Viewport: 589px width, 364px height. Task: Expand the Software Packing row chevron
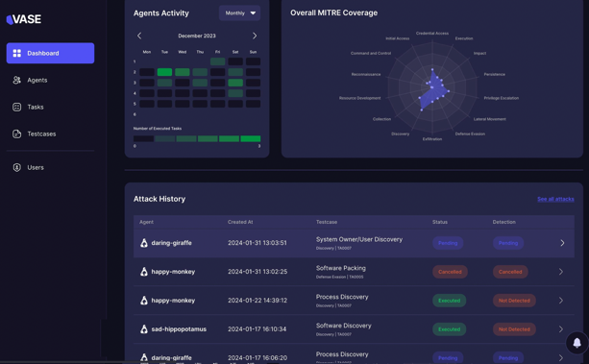(x=561, y=272)
